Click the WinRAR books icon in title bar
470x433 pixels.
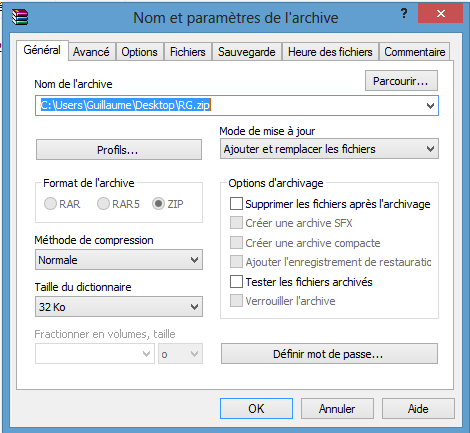pos(20,17)
